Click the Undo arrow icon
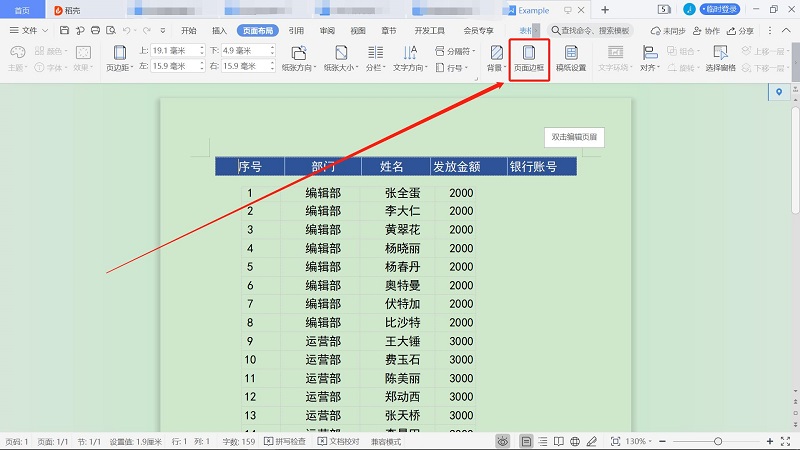The height and width of the screenshot is (450, 800). 126,31
